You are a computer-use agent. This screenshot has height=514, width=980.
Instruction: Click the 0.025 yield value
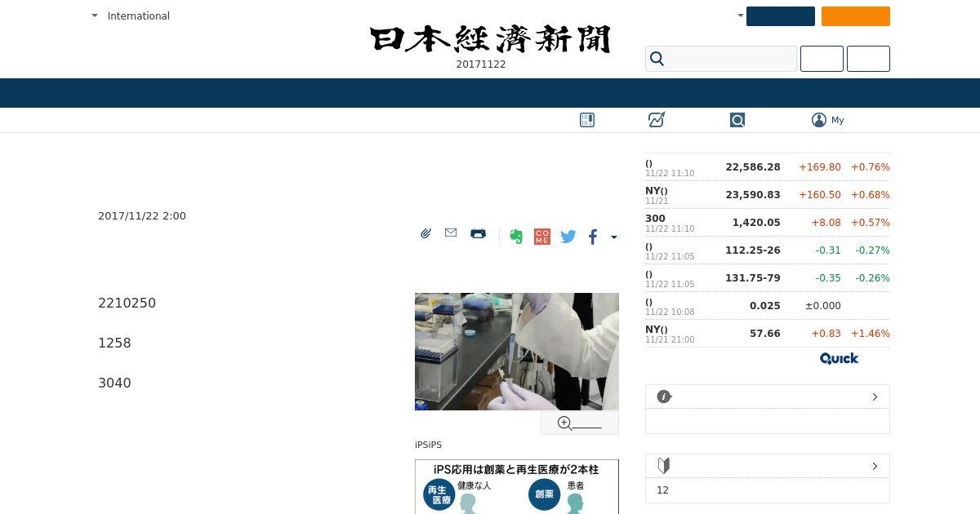pos(765,306)
